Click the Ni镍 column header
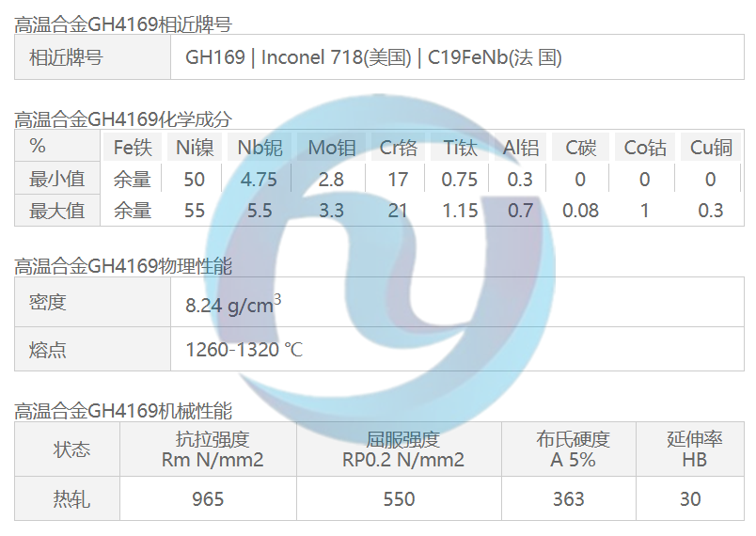This screenshot has height=536, width=756. click(195, 148)
